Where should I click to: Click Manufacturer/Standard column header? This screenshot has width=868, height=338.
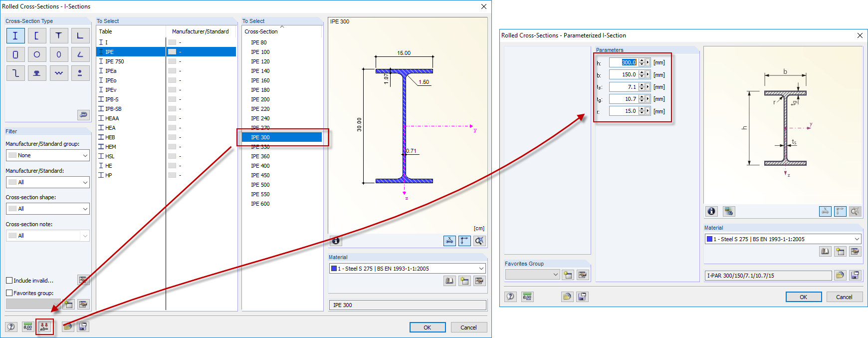pyautogui.click(x=201, y=31)
